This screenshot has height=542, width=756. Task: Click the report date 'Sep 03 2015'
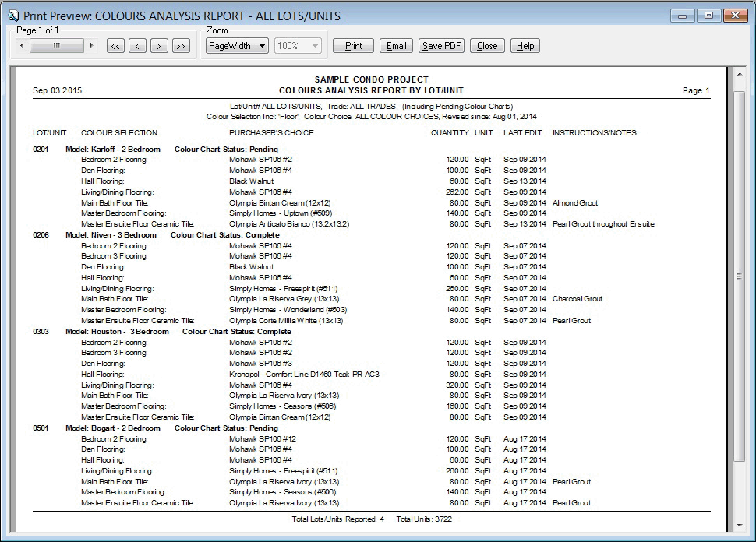[58, 90]
